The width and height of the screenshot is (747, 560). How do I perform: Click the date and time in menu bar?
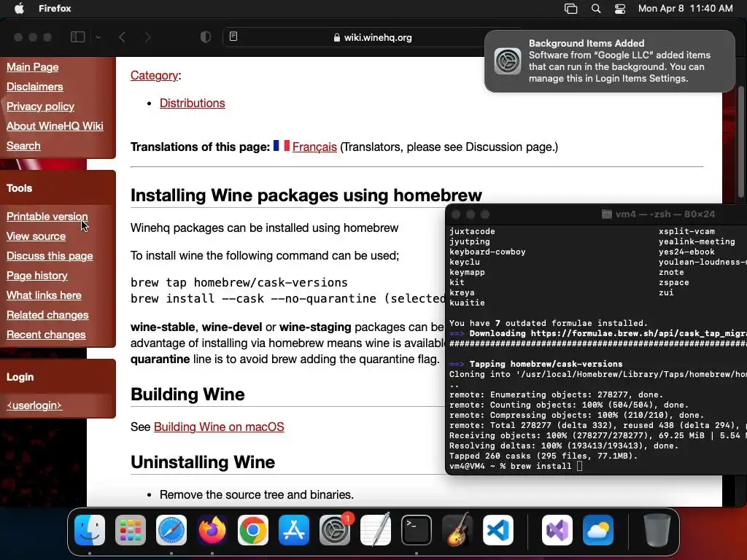tap(685, 9)
